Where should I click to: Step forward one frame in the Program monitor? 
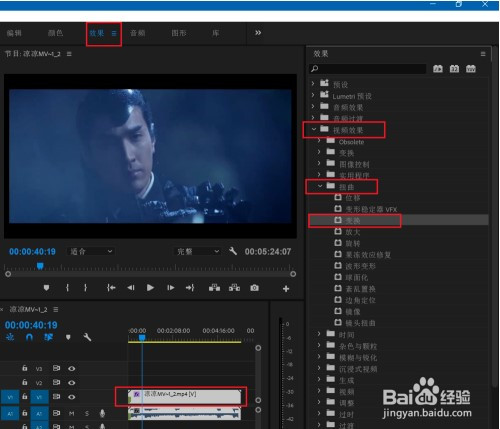(171, 288)
